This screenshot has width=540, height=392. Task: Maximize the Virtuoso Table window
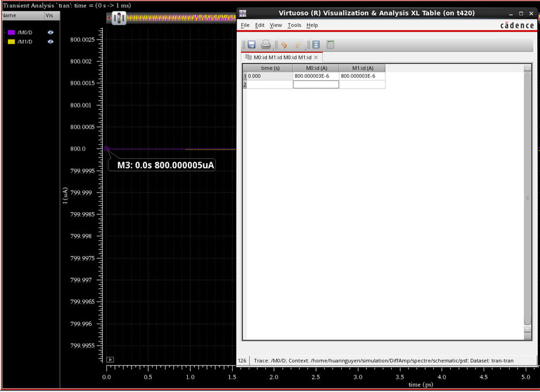[x=521, y=13]
